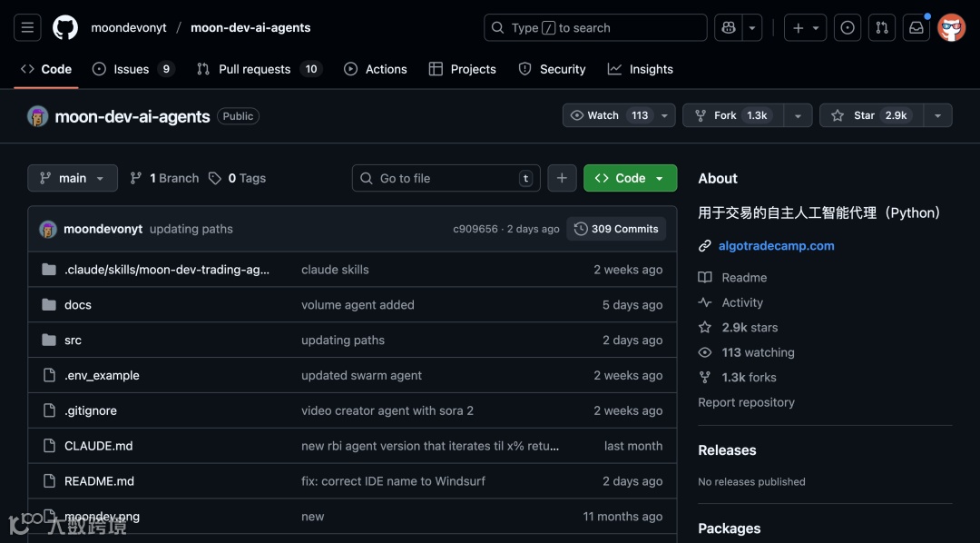
Task: Open moondevonyt commit author link
Action: [x=103, y=229]
